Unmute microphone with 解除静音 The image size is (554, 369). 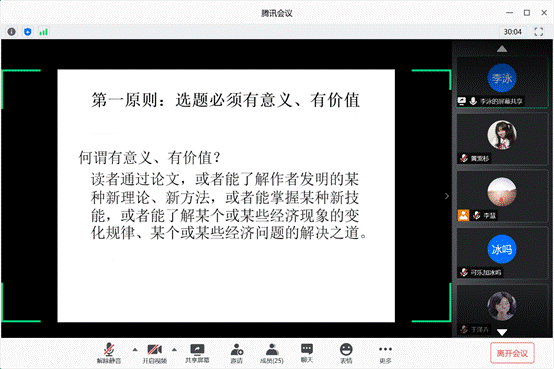109,353
